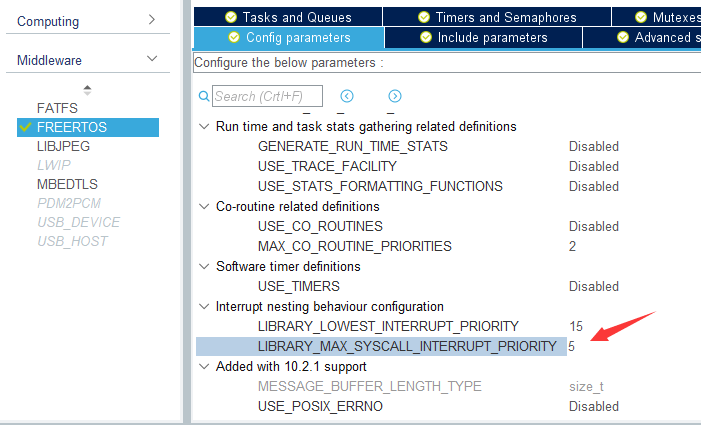Select USB_HOST in middleware list
Screen dimensions: 701x425
[72, 241]
